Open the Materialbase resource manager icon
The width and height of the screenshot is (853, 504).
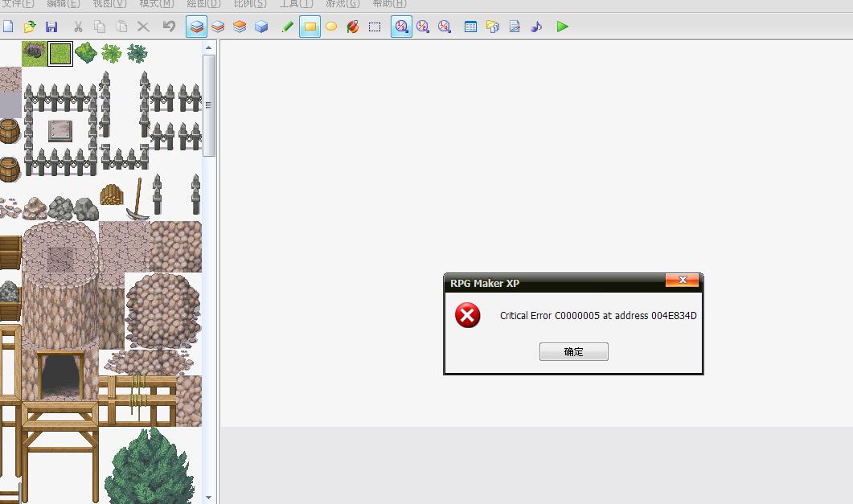pos(493,27)
